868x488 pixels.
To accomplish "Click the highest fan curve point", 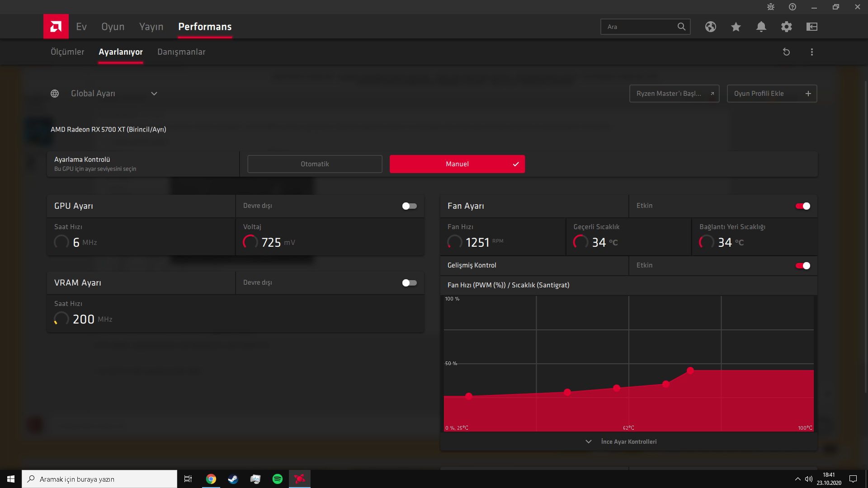I will 690,371.
